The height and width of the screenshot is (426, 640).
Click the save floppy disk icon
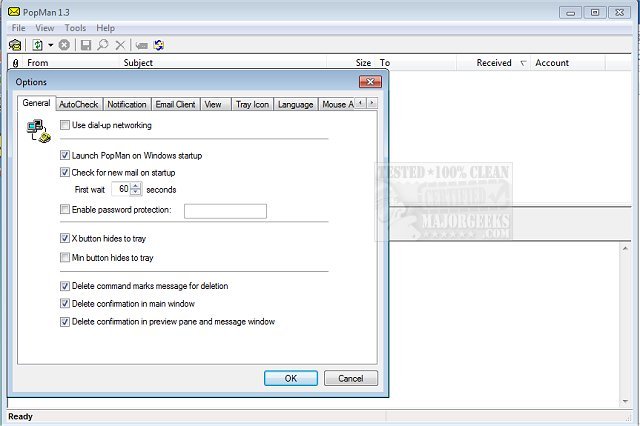pos(86,45)
